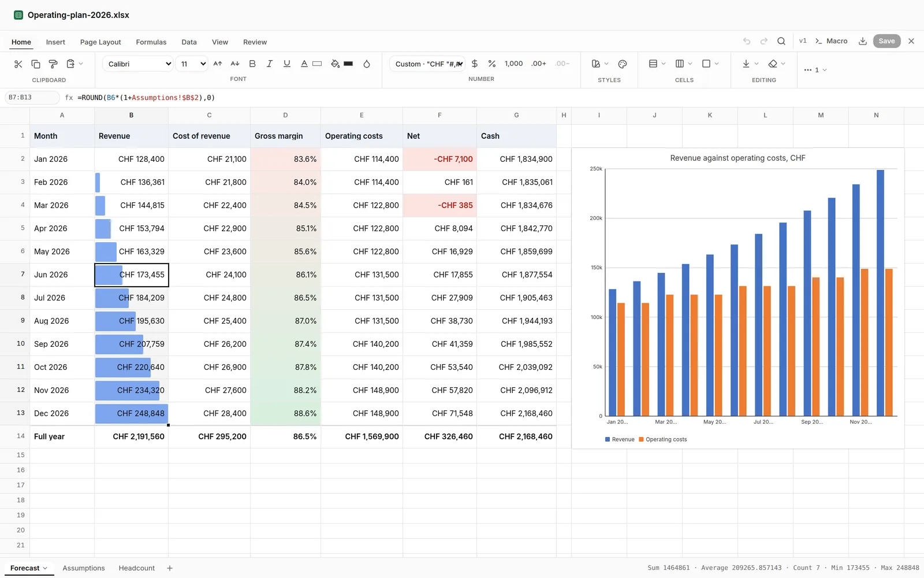Open search with the magnifier icon
The height and width of the screenshot is (578, 924).
pos(781,41)
